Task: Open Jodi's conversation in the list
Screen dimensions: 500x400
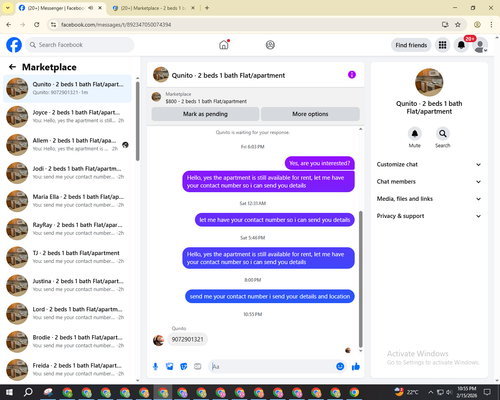Action: [x=68, y=173]
